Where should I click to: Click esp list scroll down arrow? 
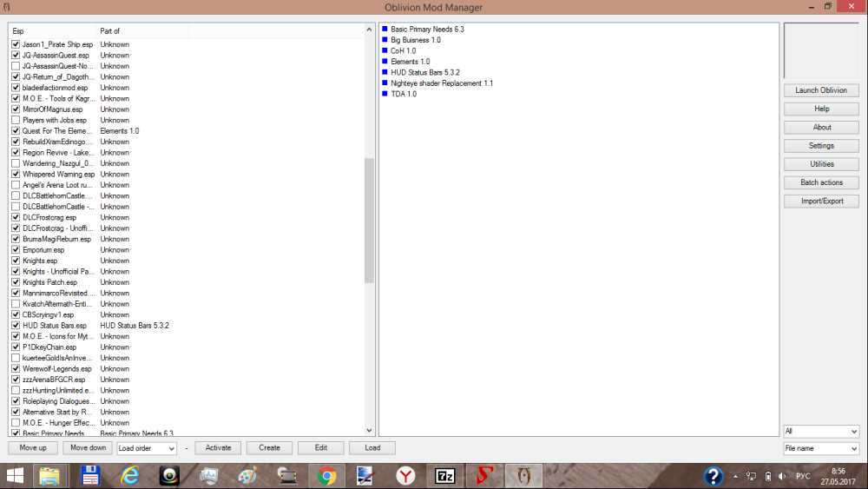coord(369,430)
